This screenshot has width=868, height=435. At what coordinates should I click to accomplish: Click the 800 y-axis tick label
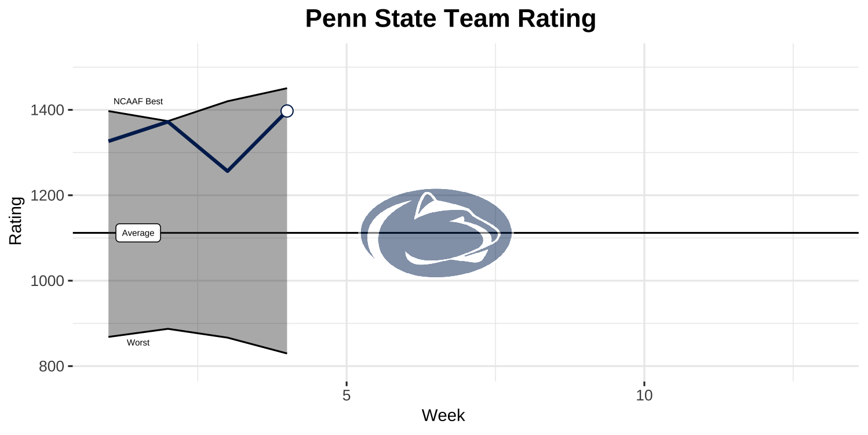[x=51, y=367]
